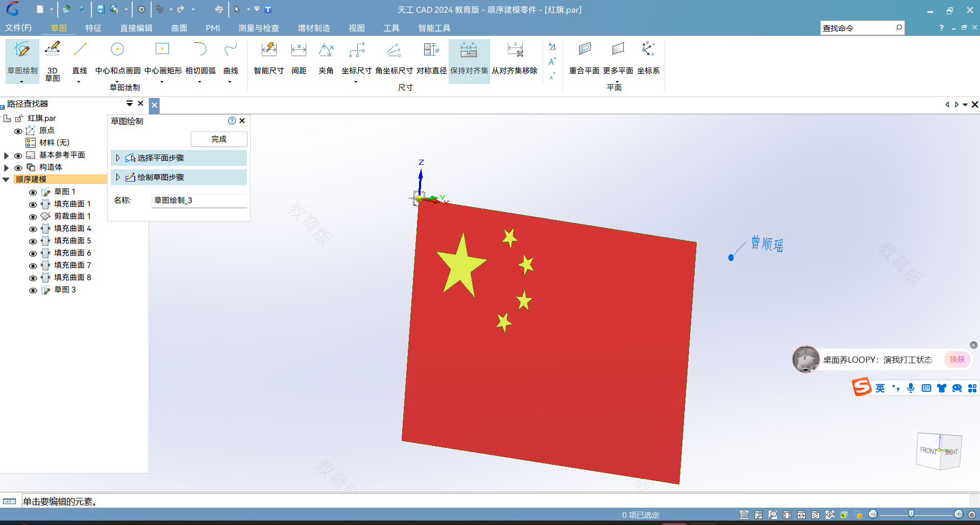
Task: Open the Curve tool dropdown arrow
Action: coord(230,82)
